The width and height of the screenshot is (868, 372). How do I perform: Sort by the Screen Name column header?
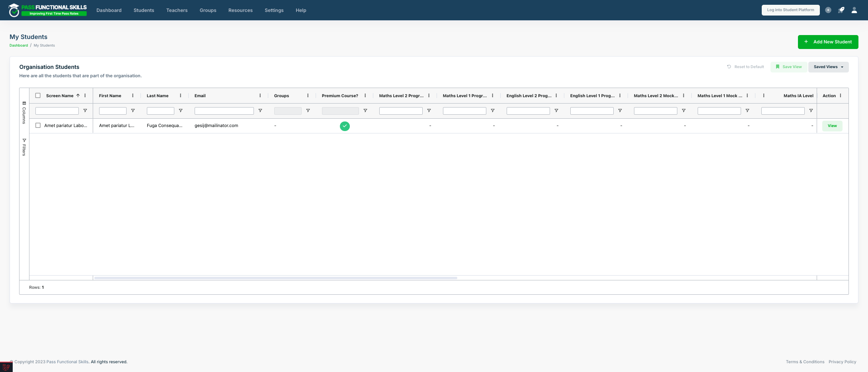[60, 96]
